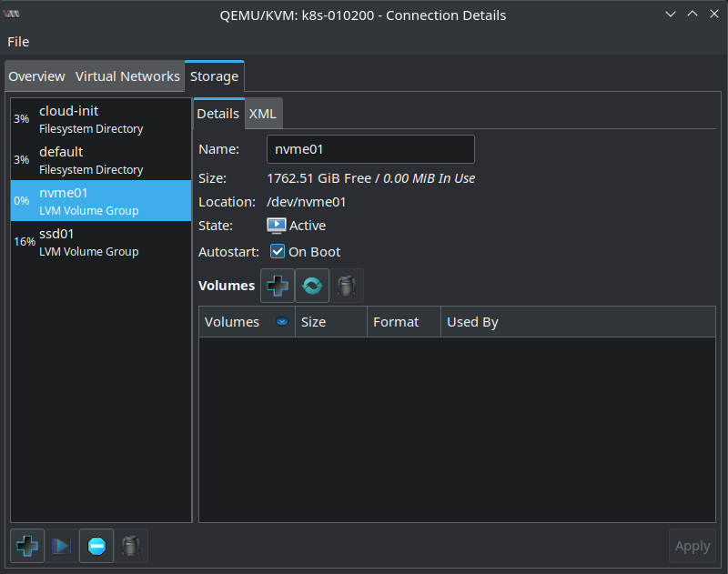
Task: Click the 'Active' state text
Action: [308, 226]
